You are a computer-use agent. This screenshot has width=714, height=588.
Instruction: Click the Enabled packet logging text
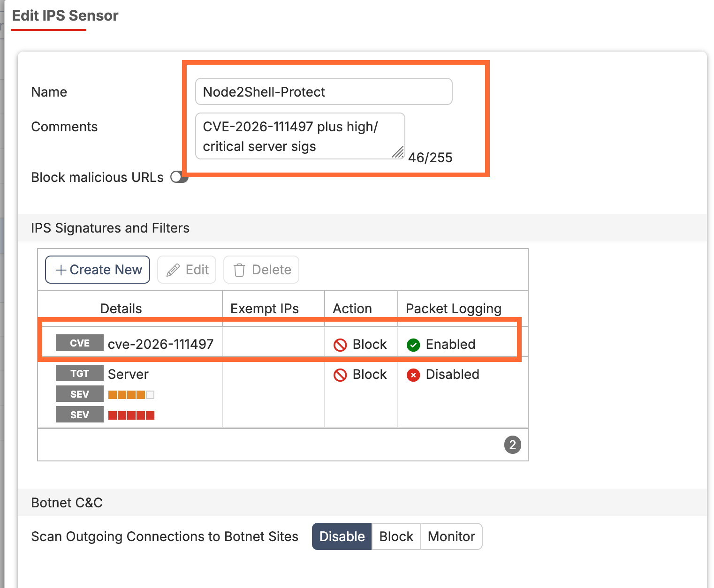click(450, 344)
